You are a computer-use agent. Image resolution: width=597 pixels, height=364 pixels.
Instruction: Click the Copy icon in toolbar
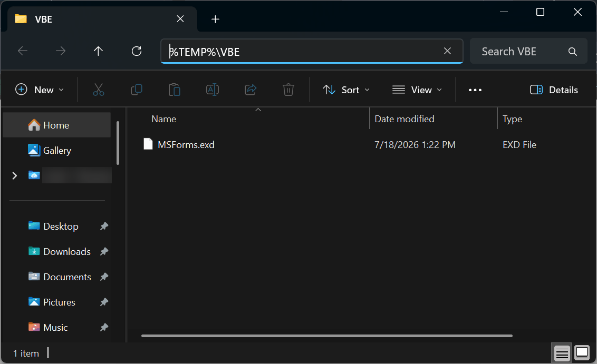click(136, 90)
